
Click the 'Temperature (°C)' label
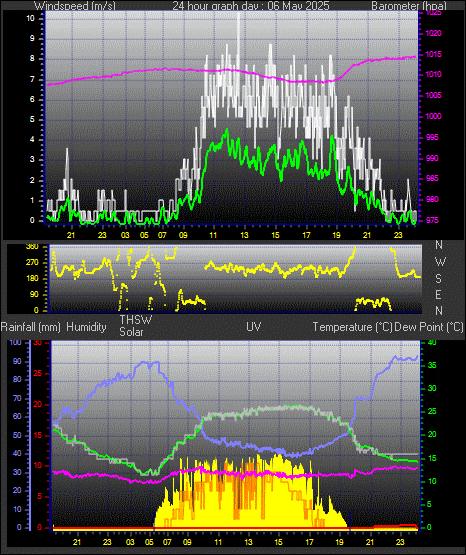[x=352, y=327]
